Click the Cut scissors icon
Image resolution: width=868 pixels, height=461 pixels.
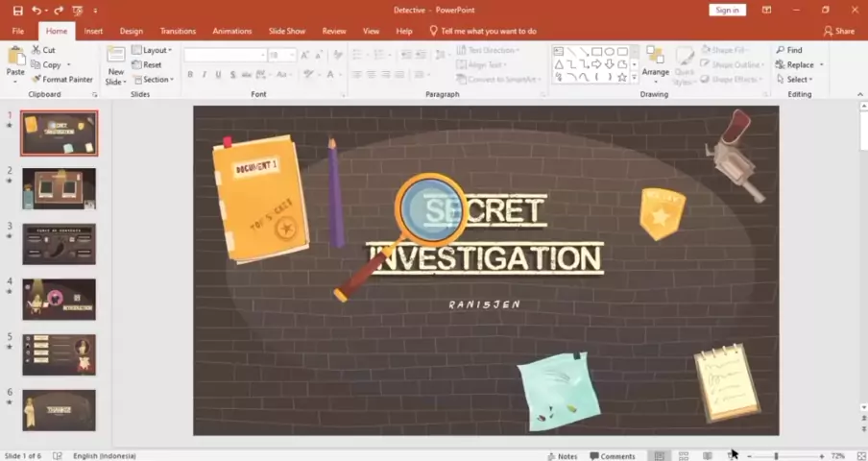36,50
